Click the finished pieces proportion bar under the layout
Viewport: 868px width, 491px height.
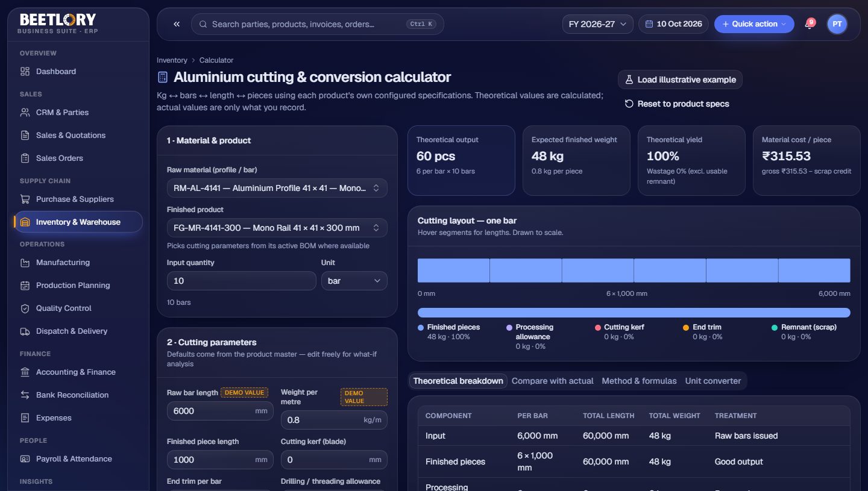coord(634,313)
